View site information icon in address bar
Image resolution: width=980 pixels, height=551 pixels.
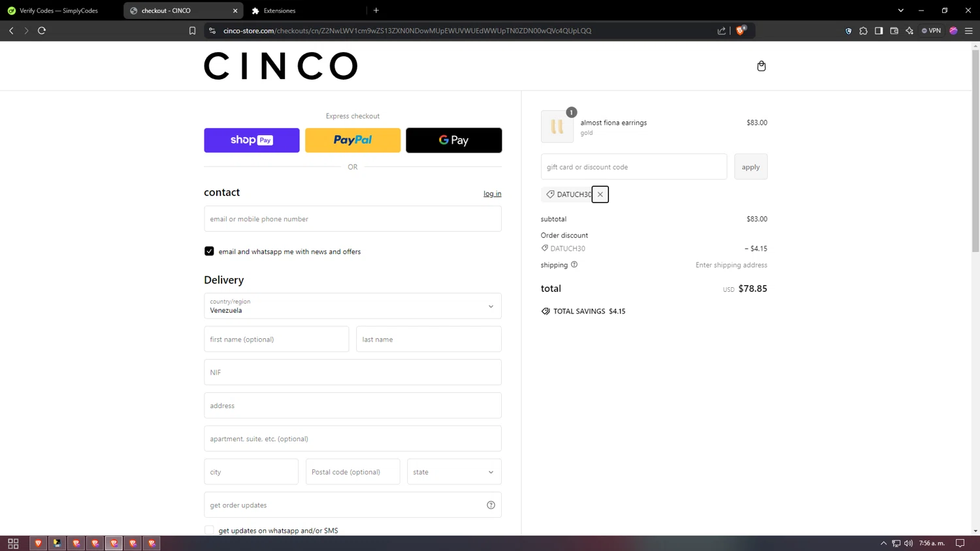[212, 31]
